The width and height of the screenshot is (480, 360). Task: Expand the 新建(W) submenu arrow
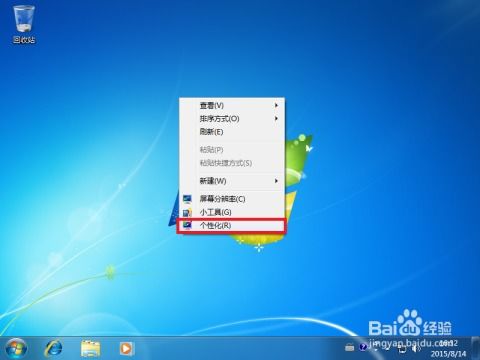(276, 181)
